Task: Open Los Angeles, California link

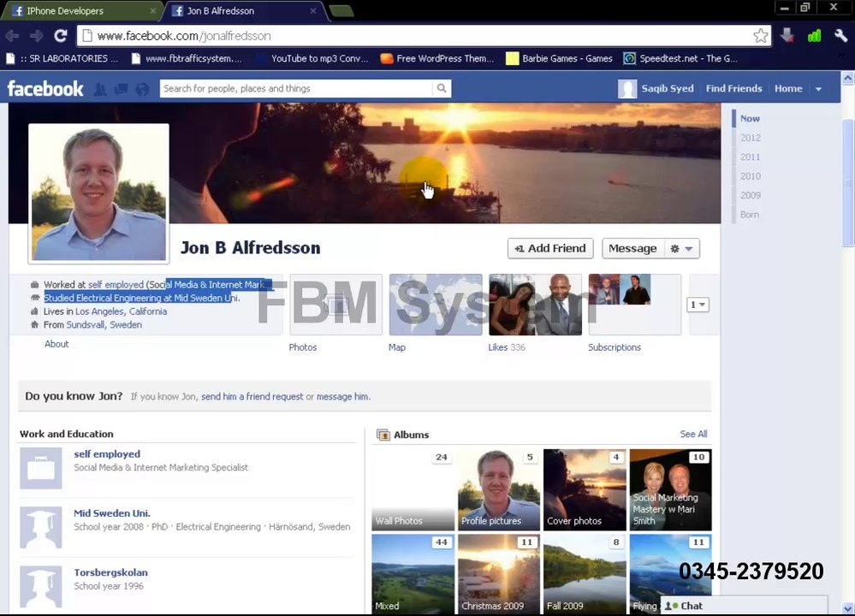Action: pos(121,311)
